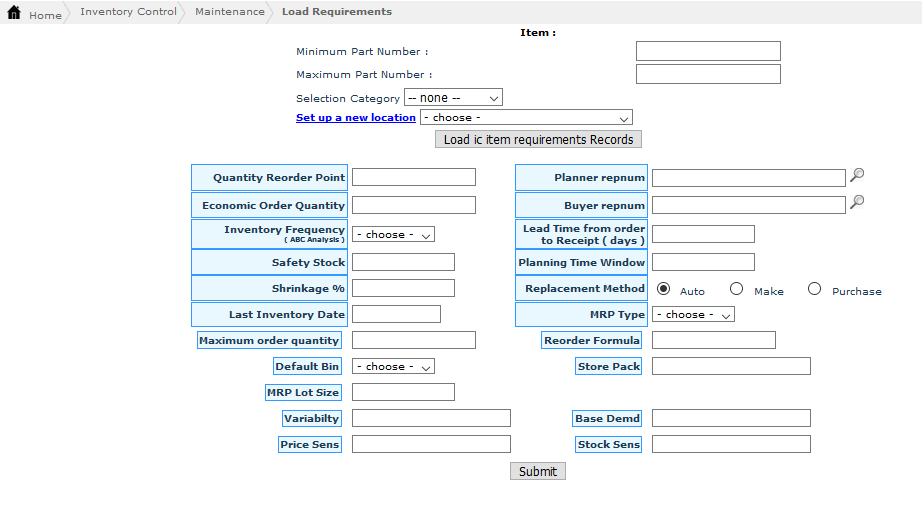Open lookup magnifier beside Planner repnum
Image resolution: width=922 pixels, height=507 pixels.
pos(857,176)
